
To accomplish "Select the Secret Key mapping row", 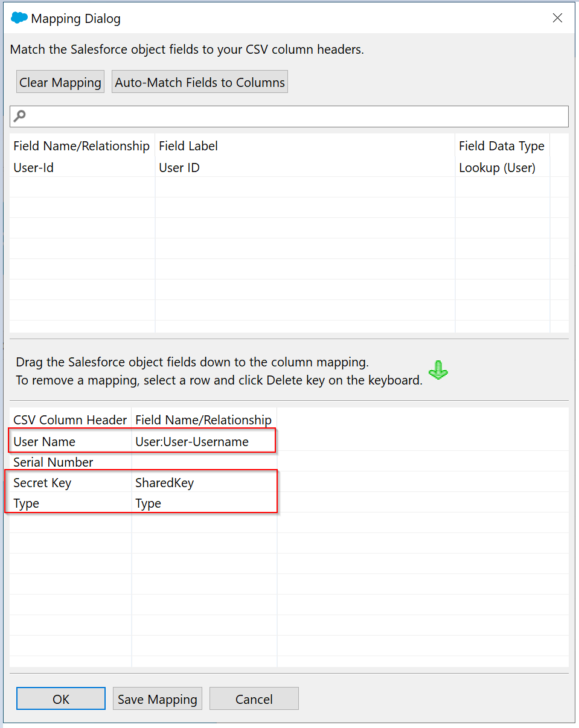I will coord(42,483).
